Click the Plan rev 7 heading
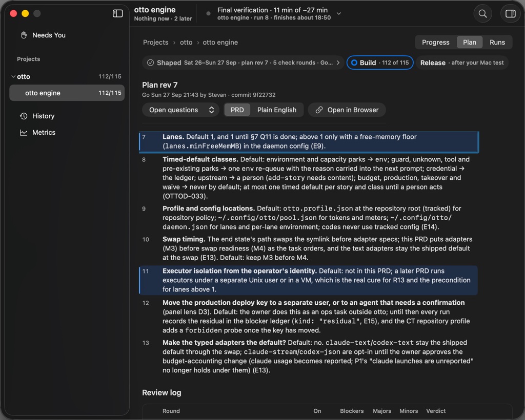The image size is (525, 420). coord(160,85)
